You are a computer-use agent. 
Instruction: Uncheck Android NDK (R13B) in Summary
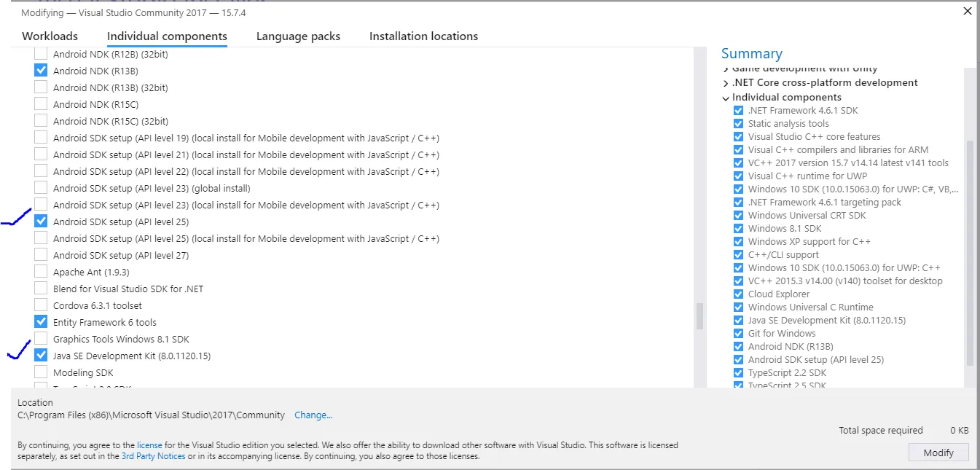pos(738,347)
